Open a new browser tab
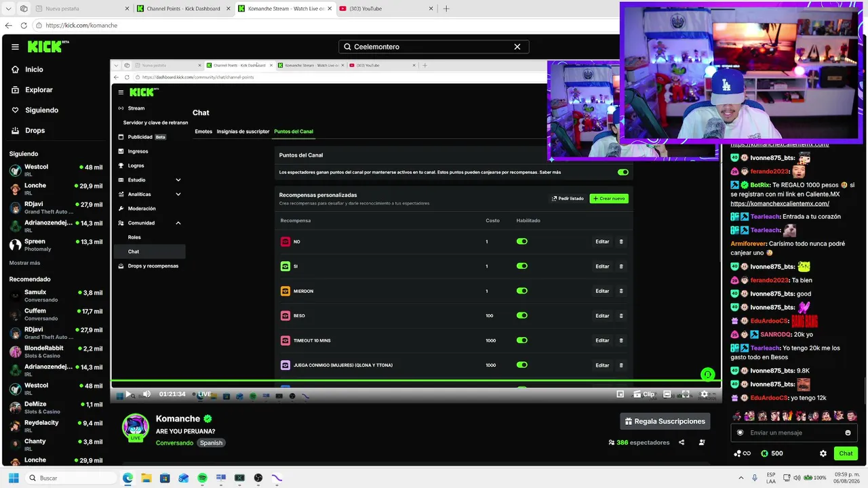 446,9
